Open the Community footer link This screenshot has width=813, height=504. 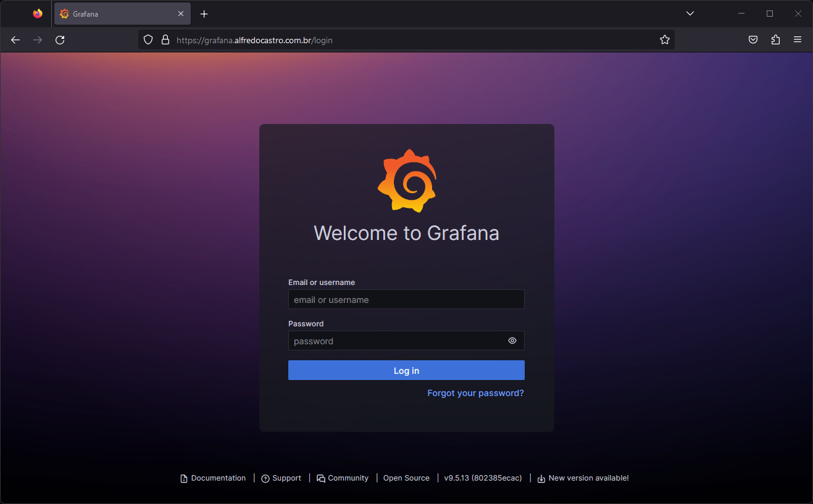click(343, 478)
